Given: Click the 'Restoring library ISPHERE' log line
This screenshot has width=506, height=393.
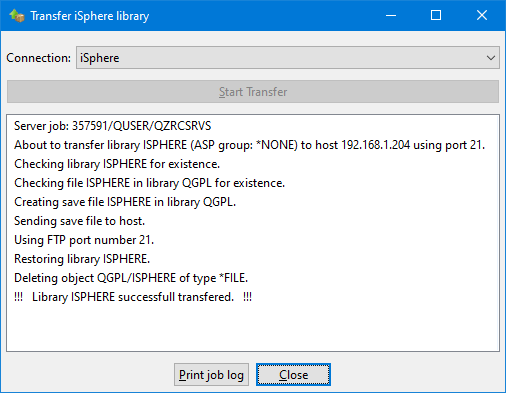Looking at the screenshot, I should tap(82, 259).
